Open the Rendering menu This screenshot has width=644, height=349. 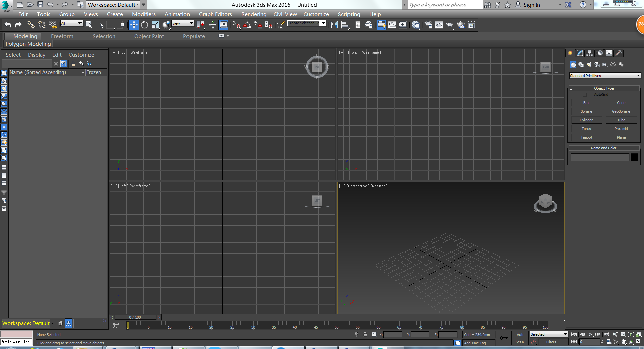coord(254,14)
